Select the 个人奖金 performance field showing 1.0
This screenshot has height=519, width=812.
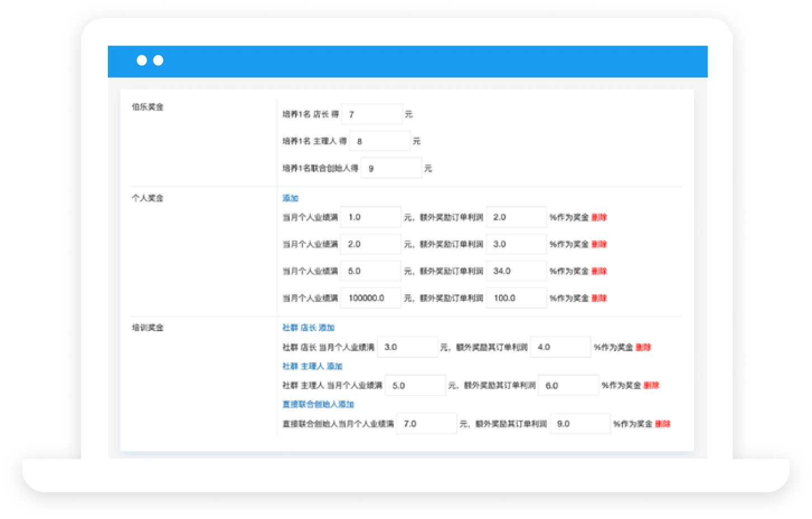tap(370, 217)
